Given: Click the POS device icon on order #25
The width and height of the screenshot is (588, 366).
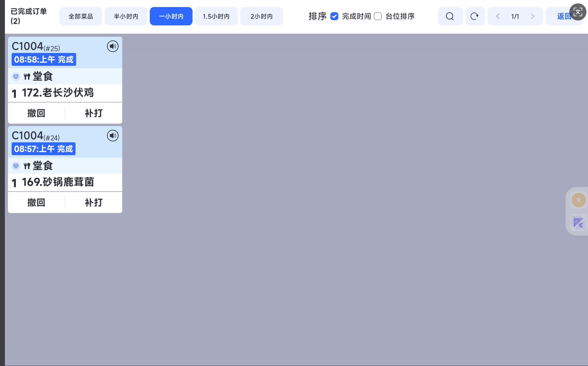Looking at the screenshot, I should pos(16,77).
